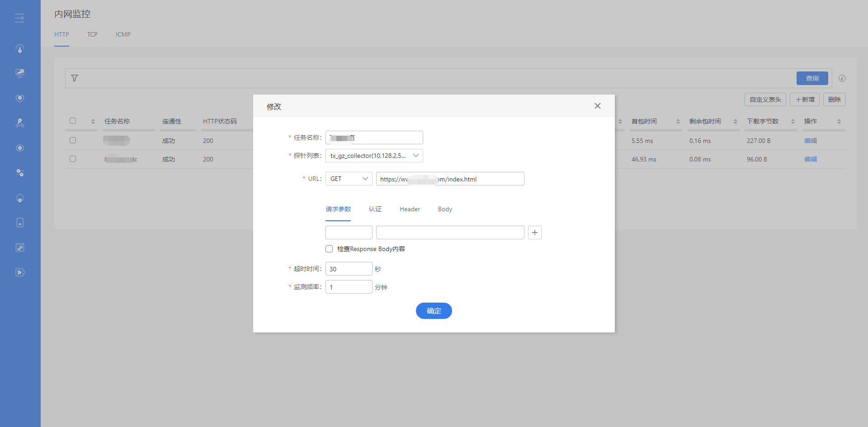Click the 新增 add button
Image resolution: width=868 pixels, height=427 pixels.
pyautogui.click(x=805, y=100)
